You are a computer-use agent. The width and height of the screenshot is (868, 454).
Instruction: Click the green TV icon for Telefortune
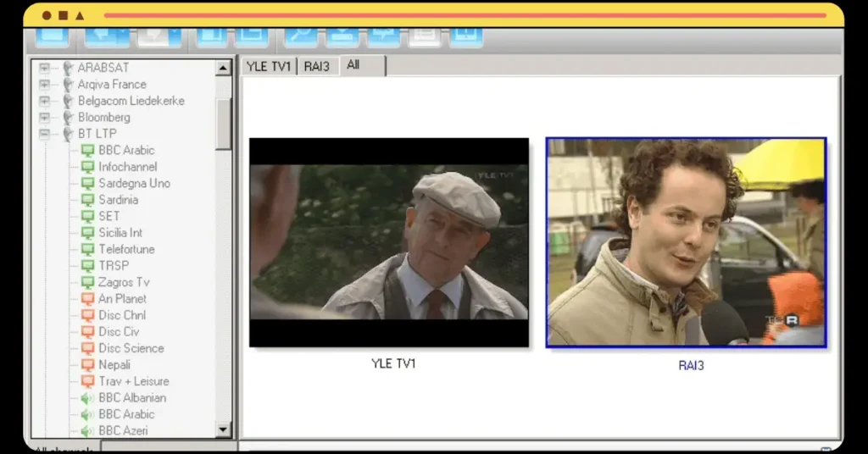click(87, 249)
